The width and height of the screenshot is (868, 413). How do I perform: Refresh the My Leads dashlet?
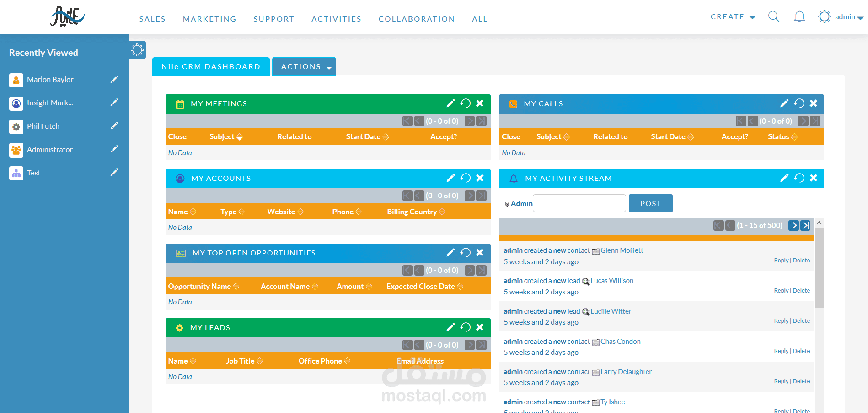(466, 327)
